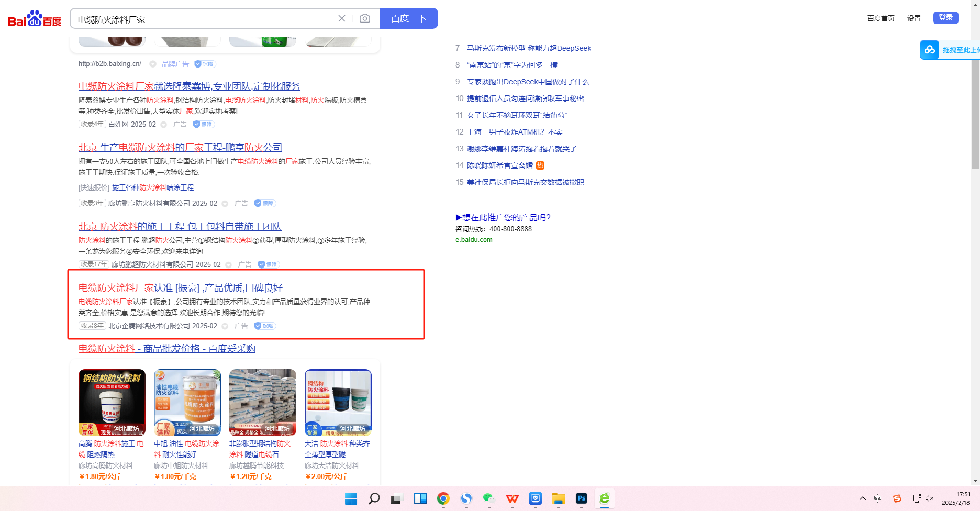The width and height of the screenshot is (980, 511).
Task: Click the camera image-search icon
Action: [365, 19]
